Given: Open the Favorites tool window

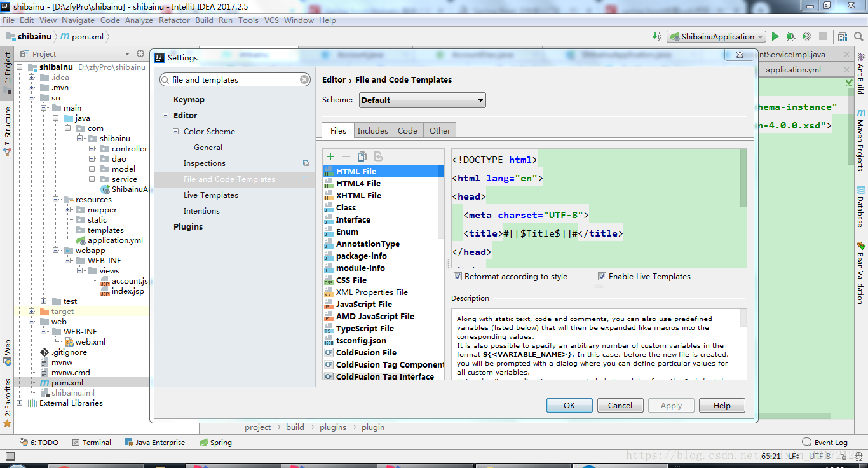Looking at the screenshot, I should point(8,403).
